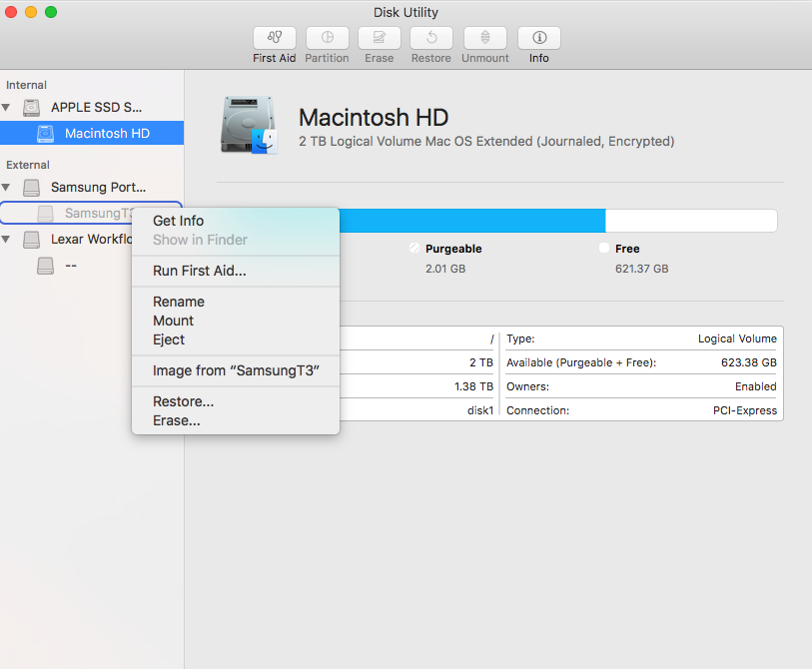Click the 2.01 GB purgeable value
Screen dimensions: 812x669
[445, 270]
